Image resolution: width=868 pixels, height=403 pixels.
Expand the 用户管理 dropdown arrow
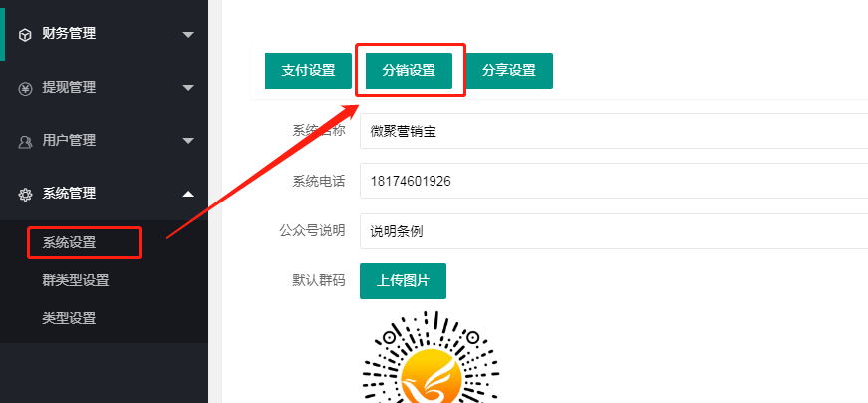click(188, 141)
